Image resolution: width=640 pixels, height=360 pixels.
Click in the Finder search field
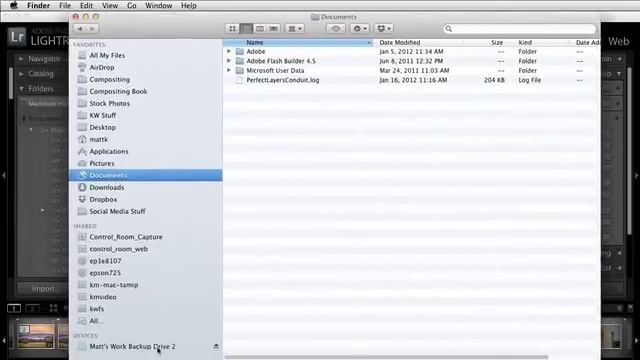coord(520,29)
